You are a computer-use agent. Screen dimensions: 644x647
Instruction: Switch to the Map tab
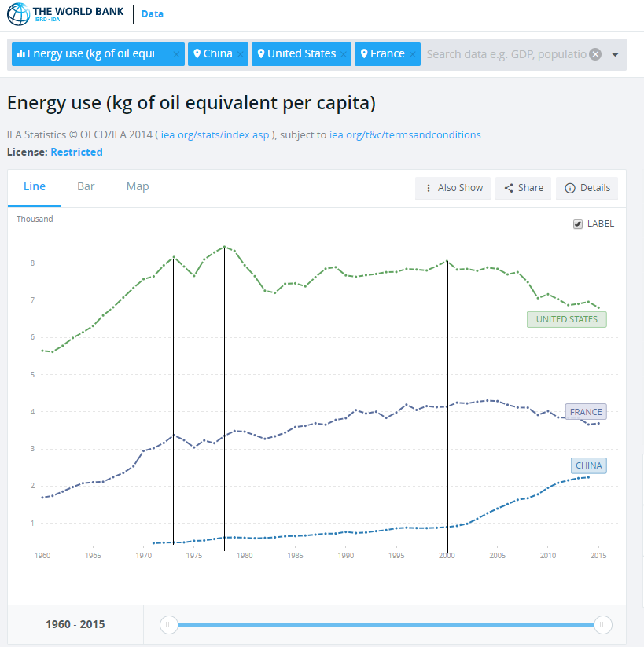click(138, 186)
